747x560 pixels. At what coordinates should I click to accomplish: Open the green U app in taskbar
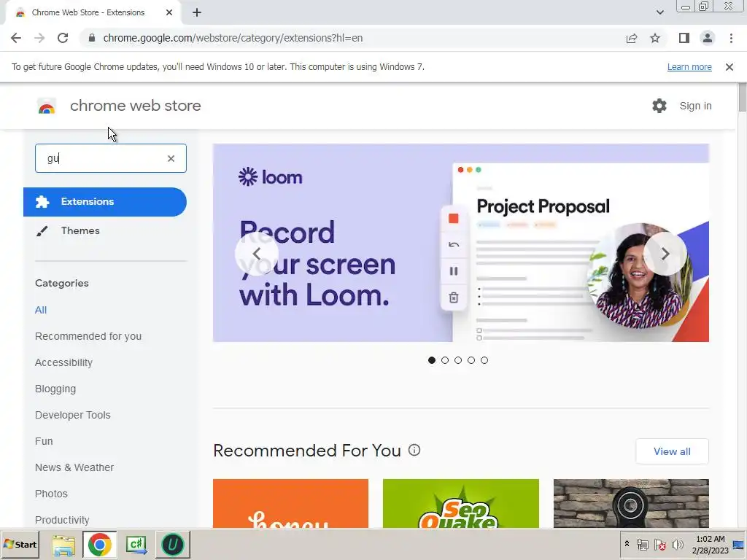click(173, 545)
